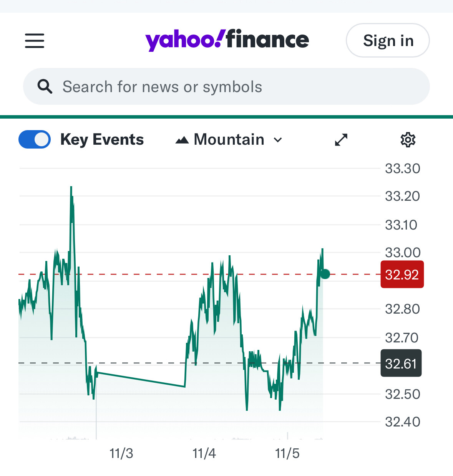Click the chevron next to Mountain
The height and width of the screenshot is (476, 453).
[278, 140]
